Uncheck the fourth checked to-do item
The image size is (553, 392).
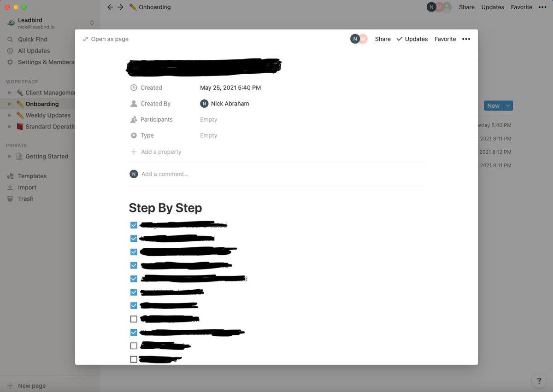pyautogui.click(x=134, y=265)
